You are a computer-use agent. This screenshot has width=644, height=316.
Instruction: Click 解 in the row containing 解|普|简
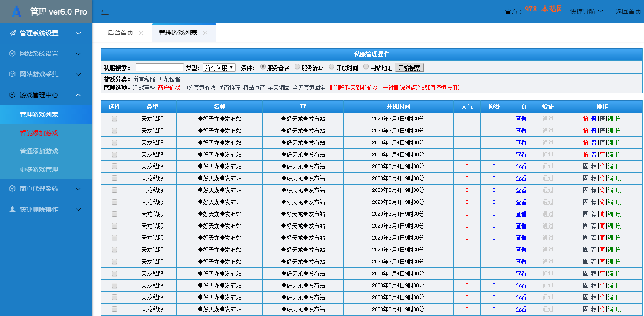586,154
